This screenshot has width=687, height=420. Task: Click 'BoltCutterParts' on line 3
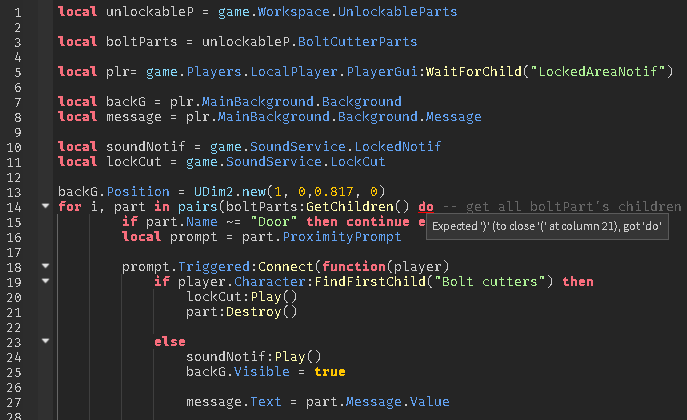[x=358, y=42]
